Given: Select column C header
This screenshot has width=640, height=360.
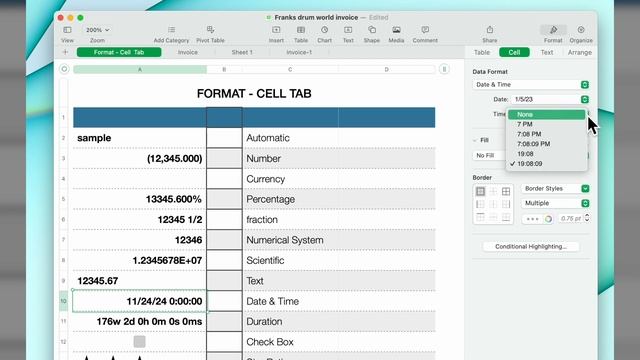Looking at the screenshot, I should [x=290, y=69].
